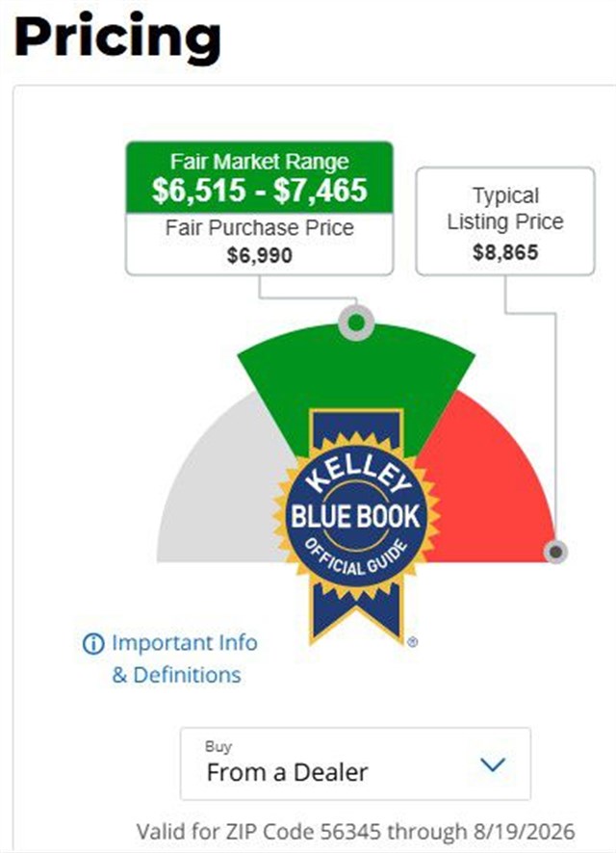Image resolution: width=616 pixels, height=853 pixels.
Task: Click the Fair Market Range green header
Action: tap(259, 177)
